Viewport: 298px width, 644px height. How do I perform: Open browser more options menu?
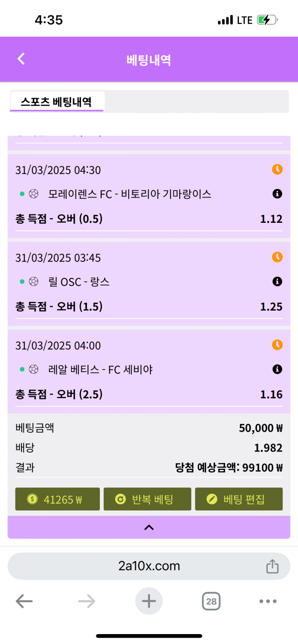point(268,602)
